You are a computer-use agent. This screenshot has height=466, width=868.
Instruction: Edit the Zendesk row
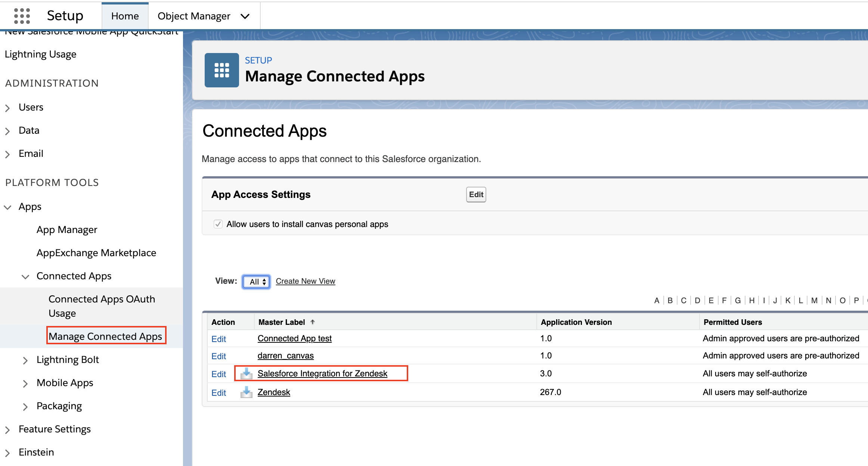218,392
